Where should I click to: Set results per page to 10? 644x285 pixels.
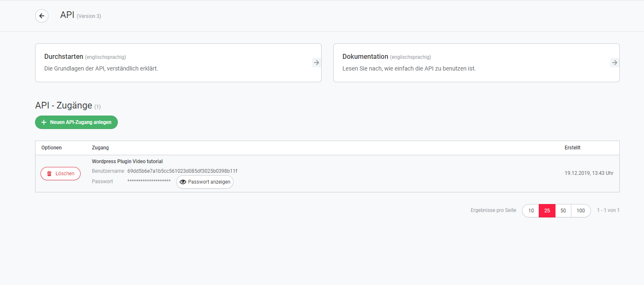point(531,211)
